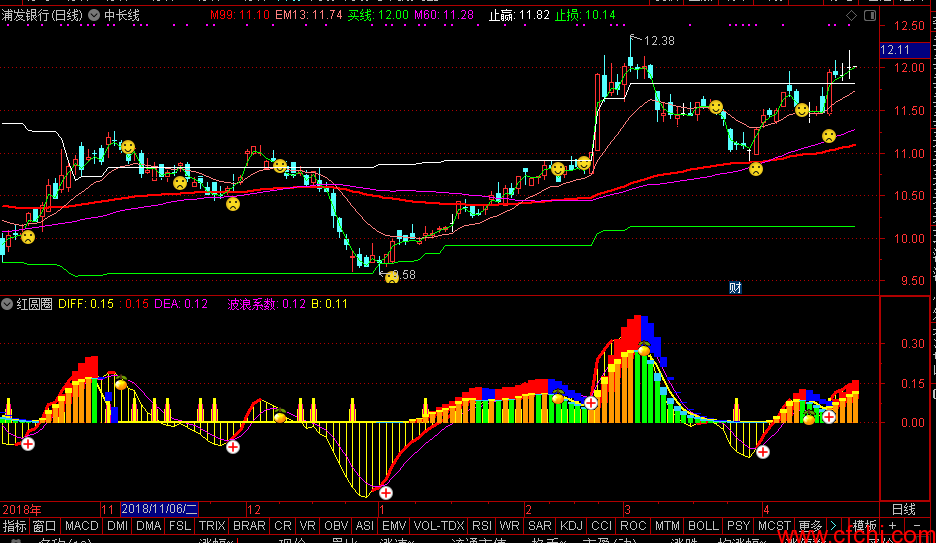The image size is (936, 543).
Task: Open the 窗口 window layout tab
Action: click(x=44, y=526)
